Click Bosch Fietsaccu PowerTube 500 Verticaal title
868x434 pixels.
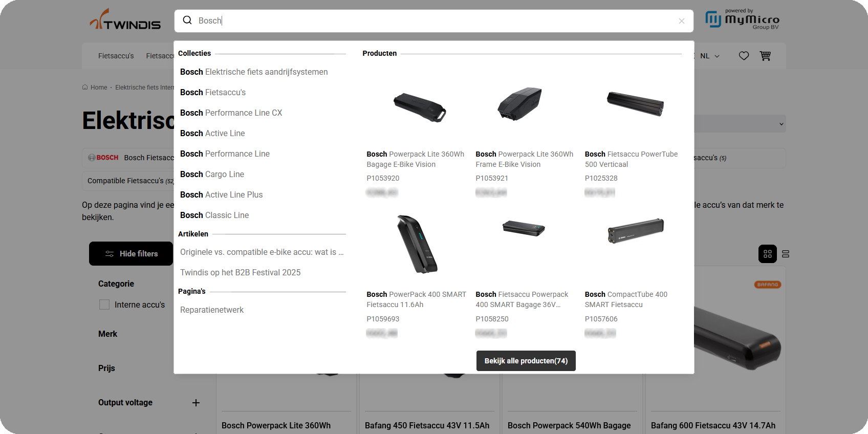click(632, 159)
